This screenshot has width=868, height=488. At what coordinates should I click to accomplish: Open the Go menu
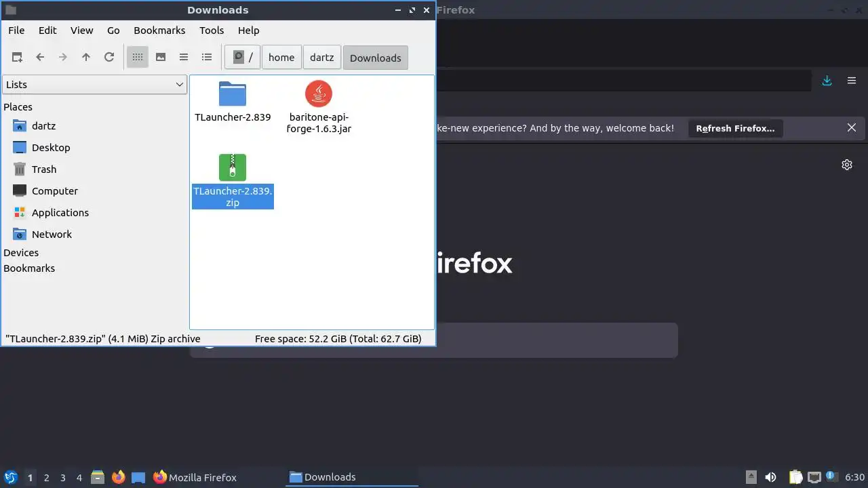[113, 30]
